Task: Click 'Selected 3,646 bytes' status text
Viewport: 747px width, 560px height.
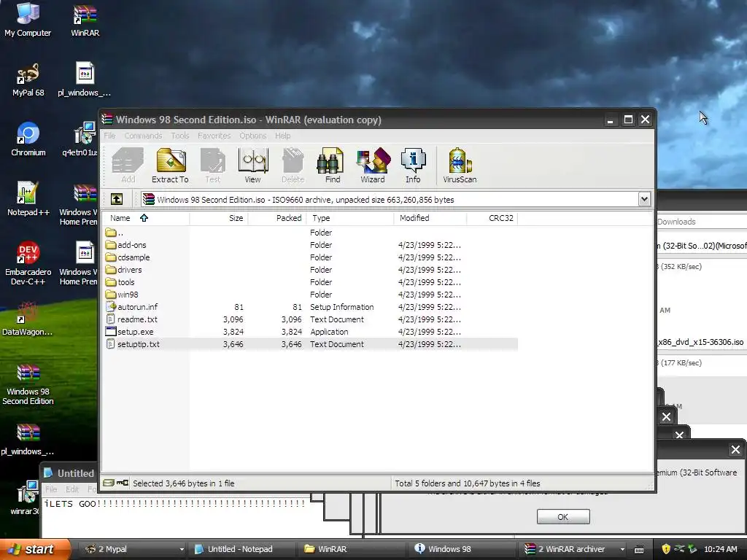Action: [183, 483]
